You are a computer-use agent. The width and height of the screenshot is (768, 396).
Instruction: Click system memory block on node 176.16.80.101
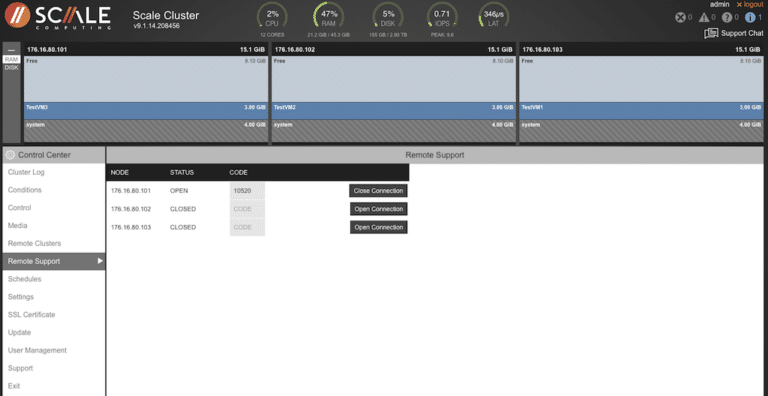pos(146,131)
